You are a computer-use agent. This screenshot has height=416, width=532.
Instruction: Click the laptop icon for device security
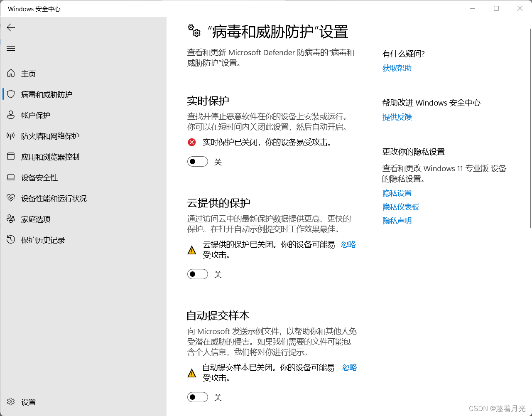click(11, 177)
